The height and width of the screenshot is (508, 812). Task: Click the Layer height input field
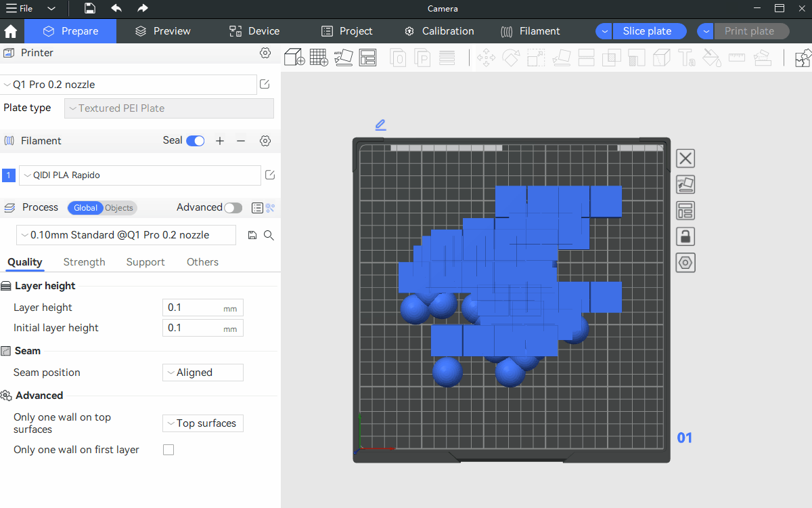pyautogui.click(x=194, y=308)
